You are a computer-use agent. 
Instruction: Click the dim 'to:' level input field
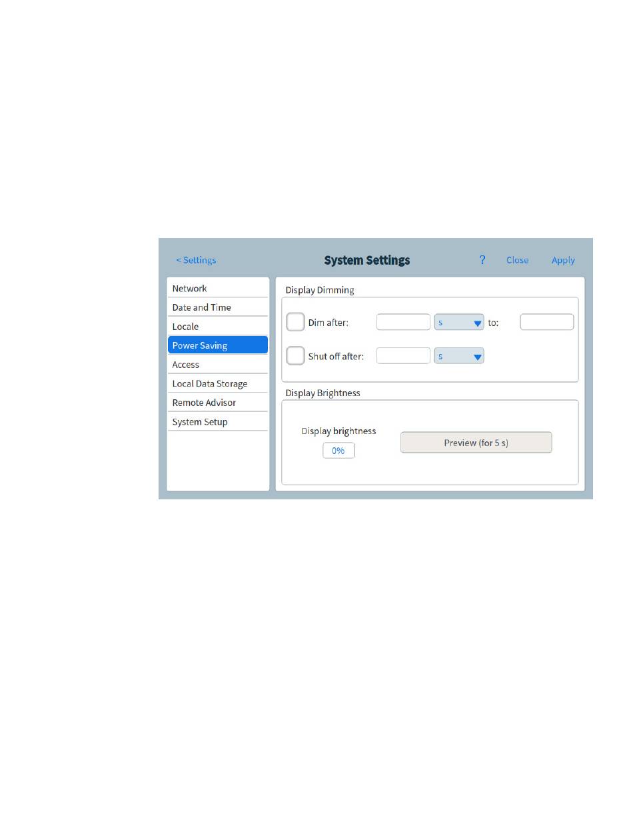tap(546, 322)
